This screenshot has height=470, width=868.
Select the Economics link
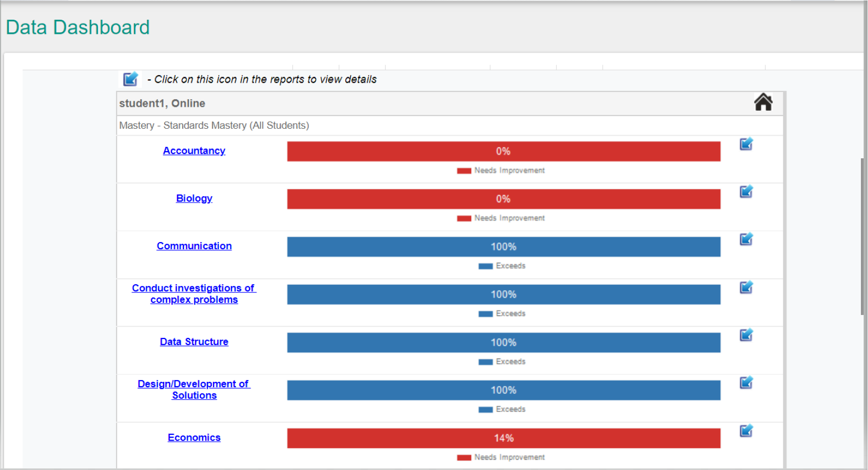(194, 437)
